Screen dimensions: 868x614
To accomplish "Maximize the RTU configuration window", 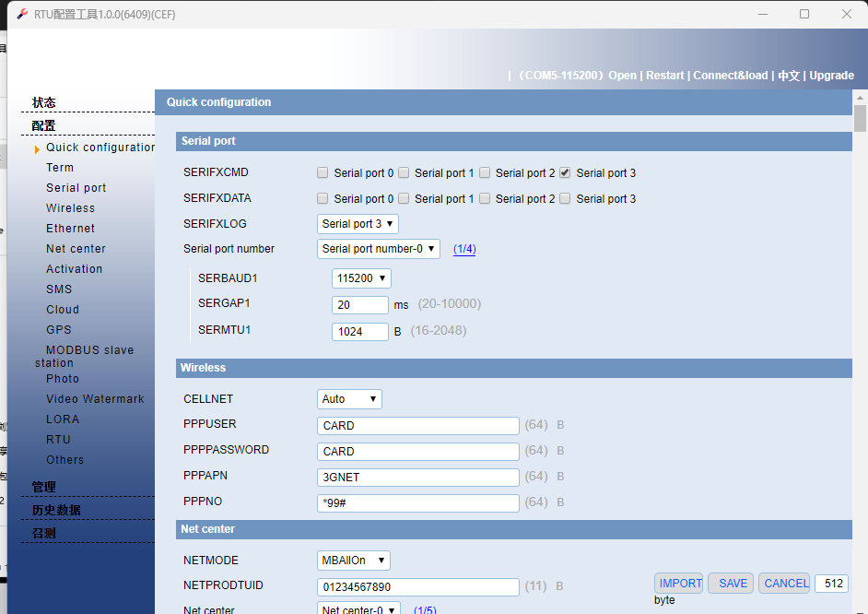I will [x=803, y=14].
